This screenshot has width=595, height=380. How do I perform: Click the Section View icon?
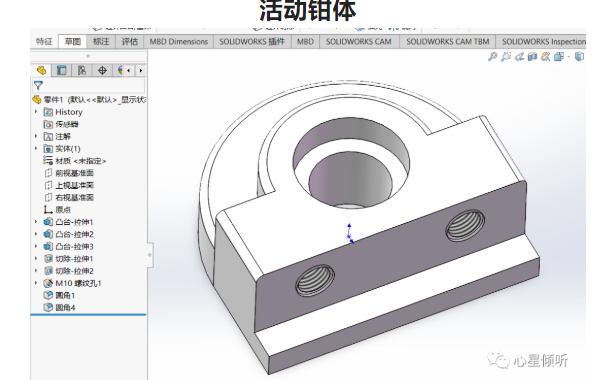[x=532, y=57]
